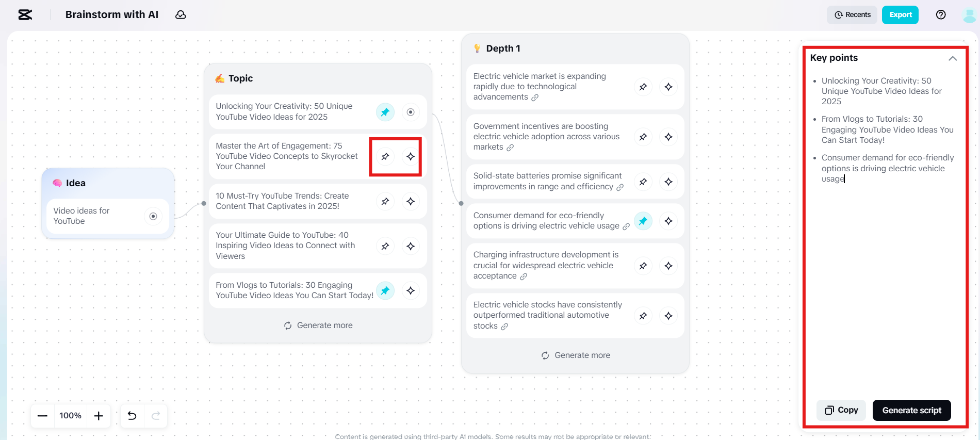This screenshot has height=440, width=980.
Task: Unpin 'Consumer demand for eco-friendly' point
Action: (x=643, y=221)
